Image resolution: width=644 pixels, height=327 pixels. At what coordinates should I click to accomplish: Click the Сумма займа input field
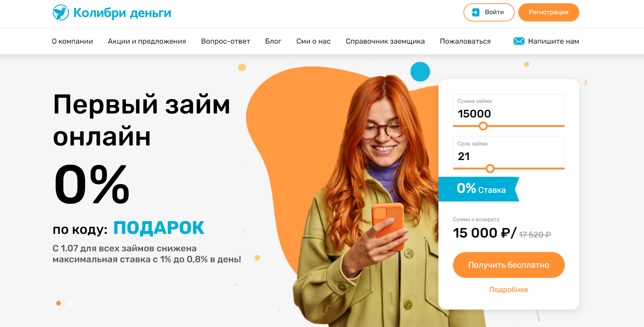pos(509,109)
